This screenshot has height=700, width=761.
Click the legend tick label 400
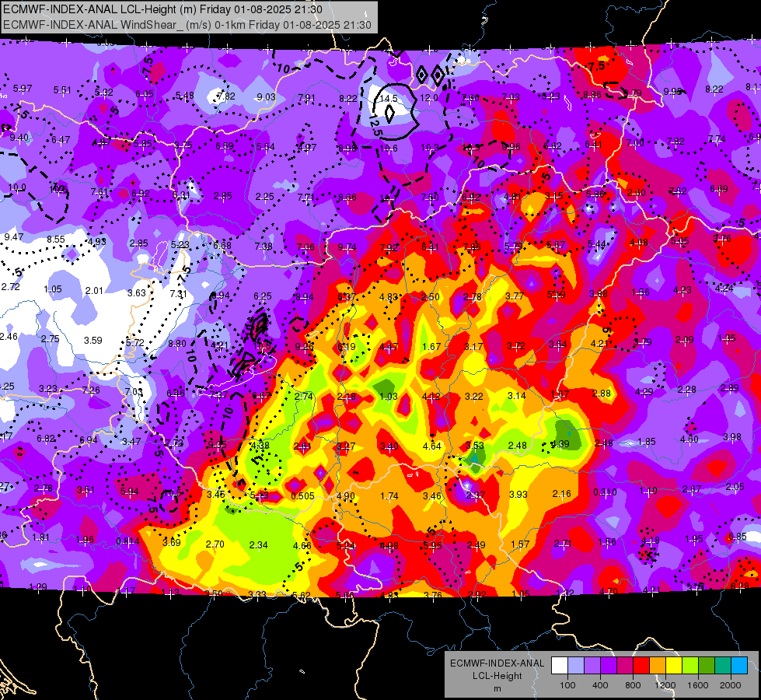(x=600, y=685)
